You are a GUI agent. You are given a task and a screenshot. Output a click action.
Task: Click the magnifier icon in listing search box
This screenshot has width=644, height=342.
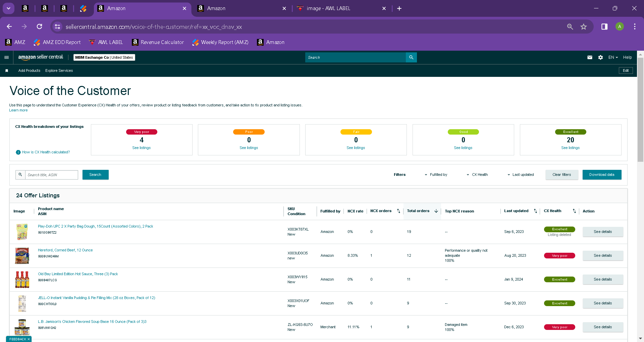(x=20, y=175)
